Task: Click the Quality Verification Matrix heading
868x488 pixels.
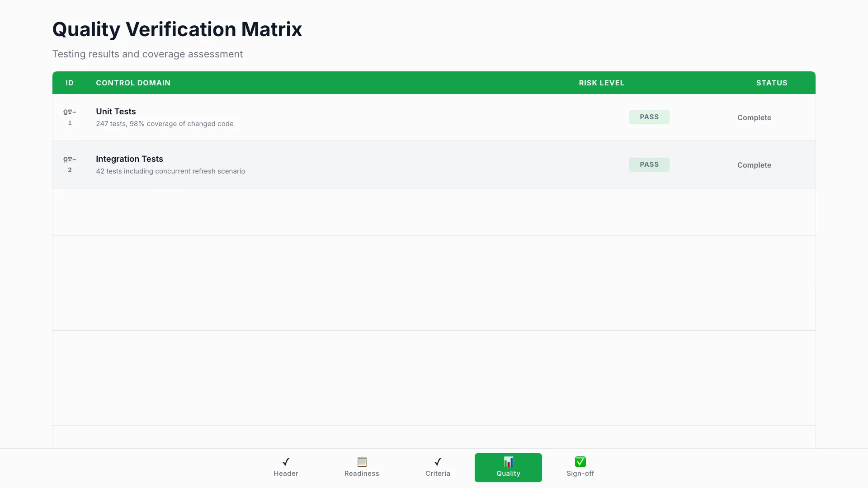Action: (177, 29)
